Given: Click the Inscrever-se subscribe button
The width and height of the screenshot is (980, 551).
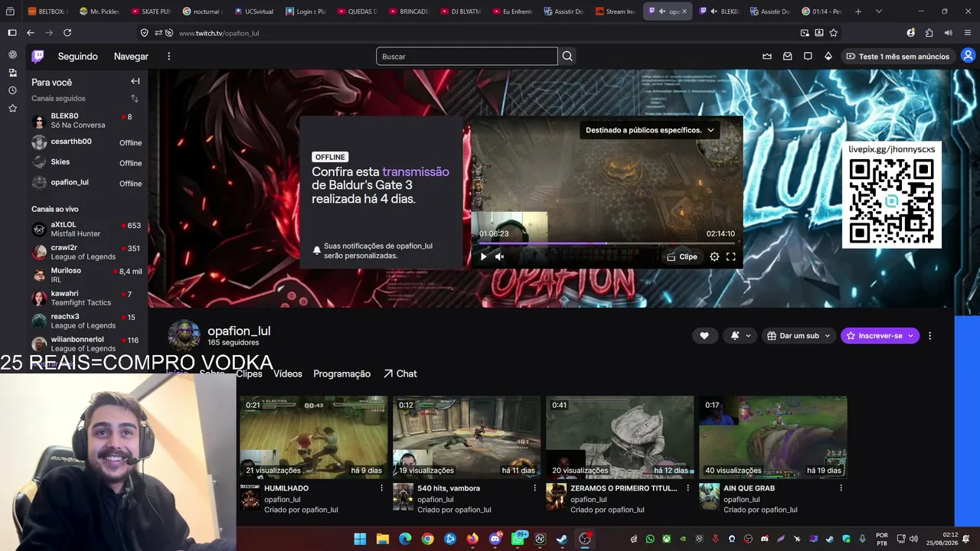Looking at the screenshot, I should pyautogui.click(x=880, y=336).
